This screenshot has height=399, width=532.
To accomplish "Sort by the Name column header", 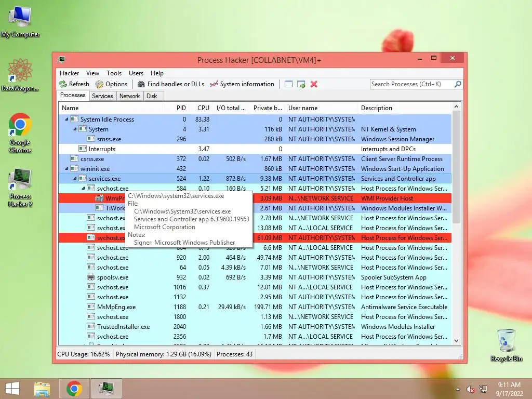I will [x=111, y=108].
